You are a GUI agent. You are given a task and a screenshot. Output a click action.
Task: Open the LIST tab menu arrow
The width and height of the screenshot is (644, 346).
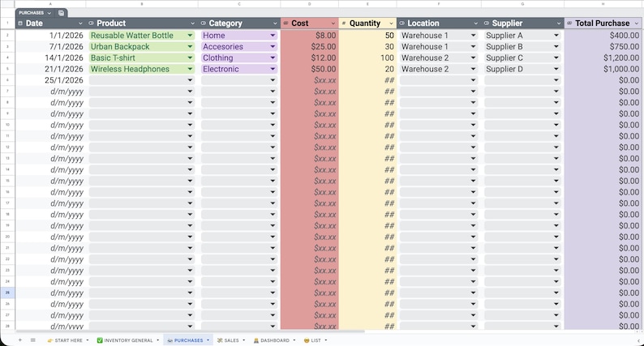tap(326, 340)
